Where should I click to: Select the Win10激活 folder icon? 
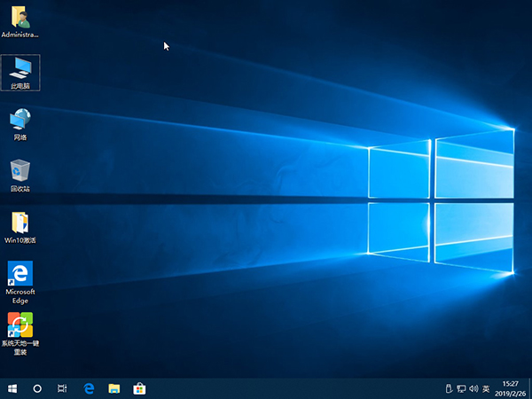click(20, 227)
